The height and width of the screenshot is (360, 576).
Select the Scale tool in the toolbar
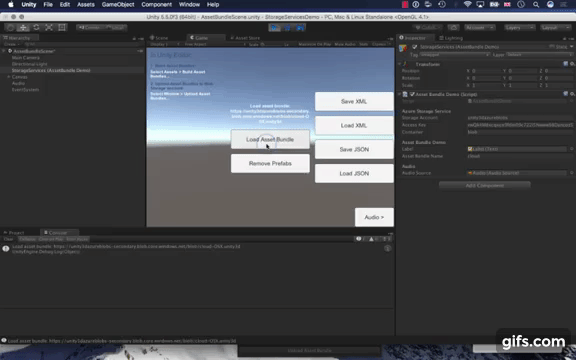pos(49,28)
